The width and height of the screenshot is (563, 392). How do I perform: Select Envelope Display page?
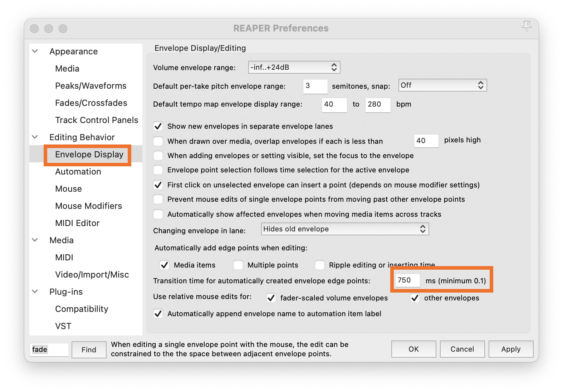coord(89,154)
